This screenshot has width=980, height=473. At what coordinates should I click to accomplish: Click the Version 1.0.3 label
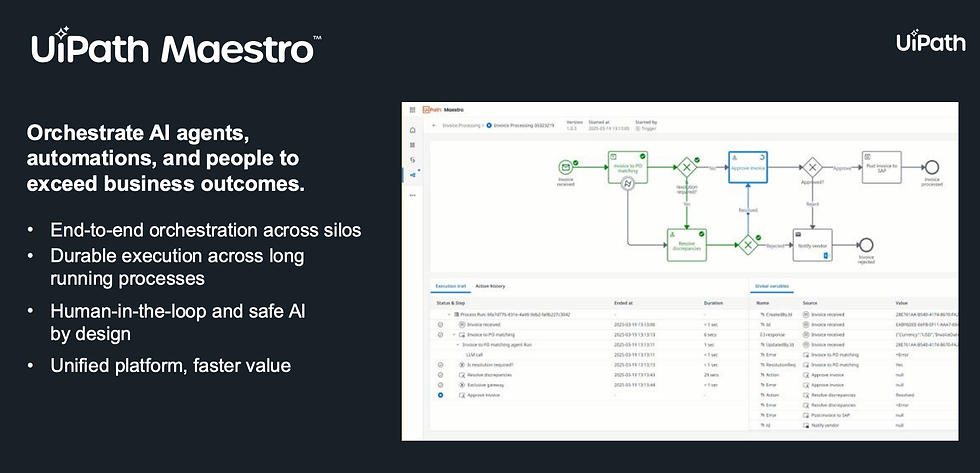(574, 125)
